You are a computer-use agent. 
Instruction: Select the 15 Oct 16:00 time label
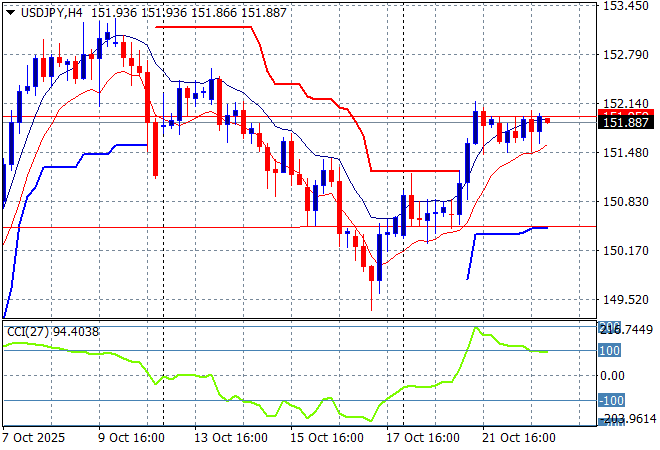327,438
